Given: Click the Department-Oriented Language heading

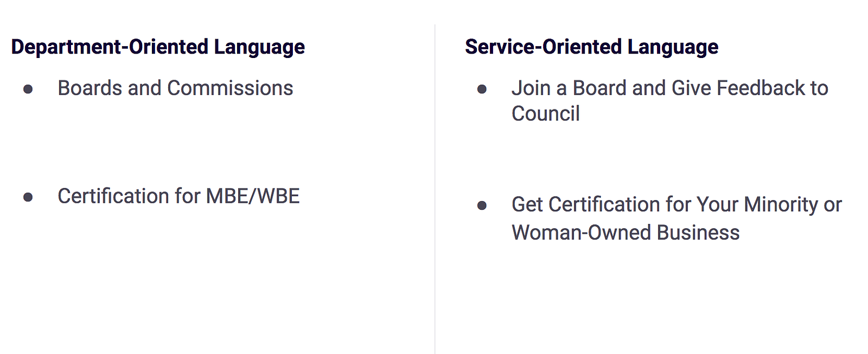Looking at the screenshot, I should [x=158, y=47].
